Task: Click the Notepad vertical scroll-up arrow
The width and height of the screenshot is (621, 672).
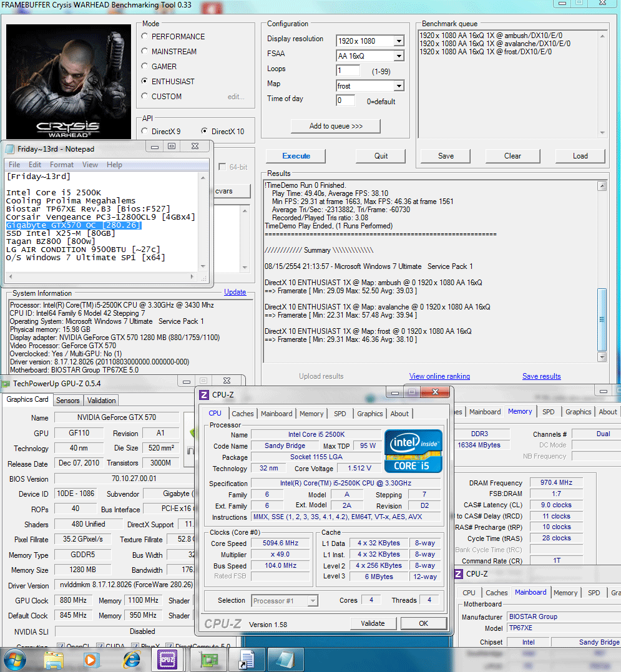Action: [x=203, y=177]
